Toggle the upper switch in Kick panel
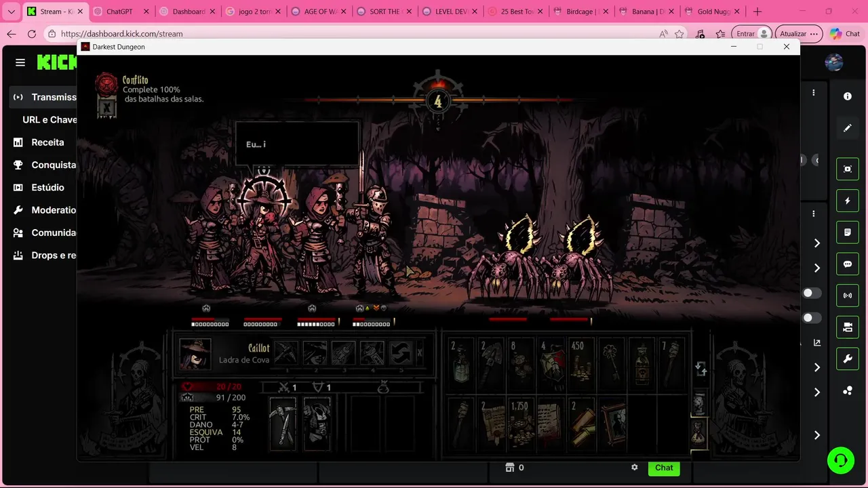 pos(812,293)
